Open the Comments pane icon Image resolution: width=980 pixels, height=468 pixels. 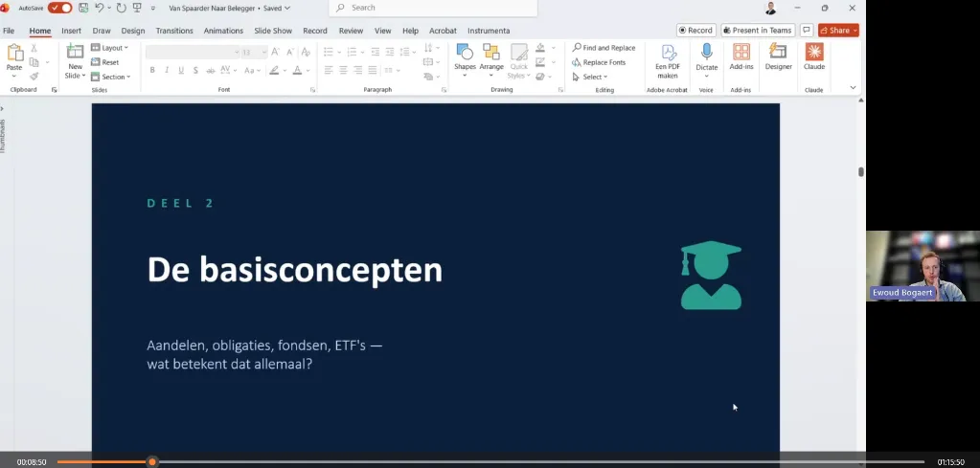(807, 30)
